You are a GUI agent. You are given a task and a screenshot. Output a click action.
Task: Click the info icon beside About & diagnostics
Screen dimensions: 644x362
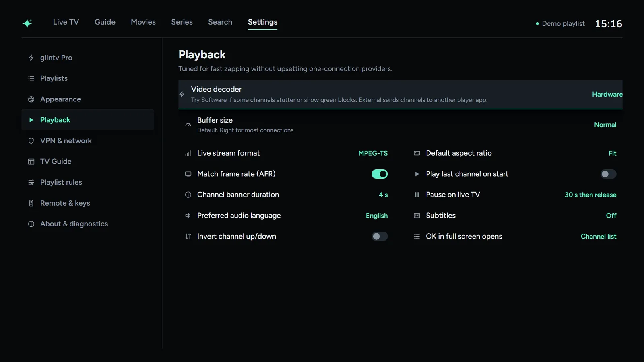31,224
